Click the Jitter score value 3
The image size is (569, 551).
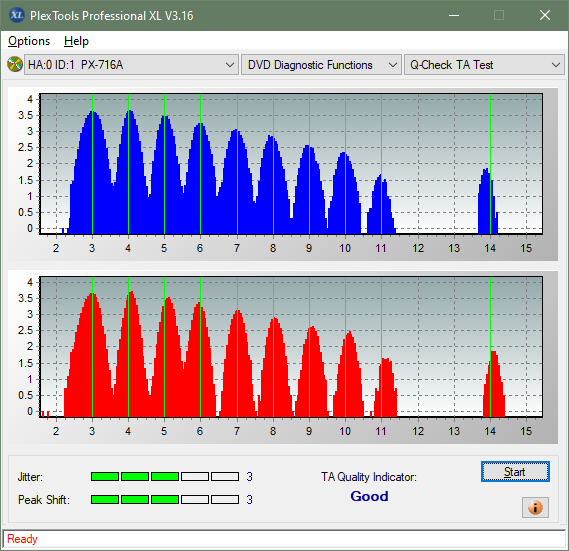[x=249, y=477]
